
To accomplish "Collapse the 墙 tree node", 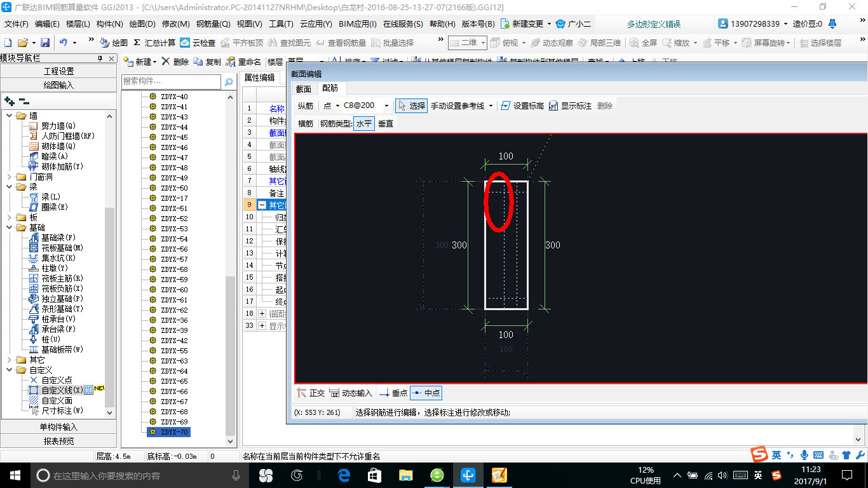I will tap(10, 116).
